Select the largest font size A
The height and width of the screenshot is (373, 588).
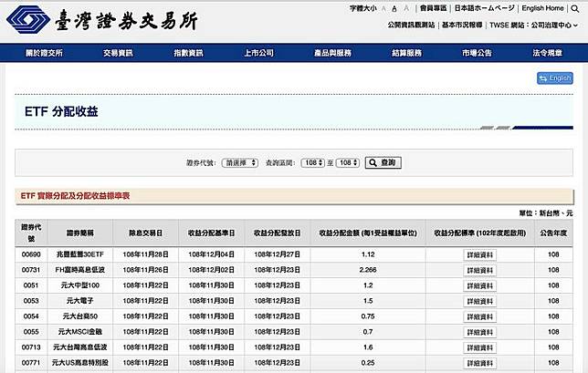point(406,8)
